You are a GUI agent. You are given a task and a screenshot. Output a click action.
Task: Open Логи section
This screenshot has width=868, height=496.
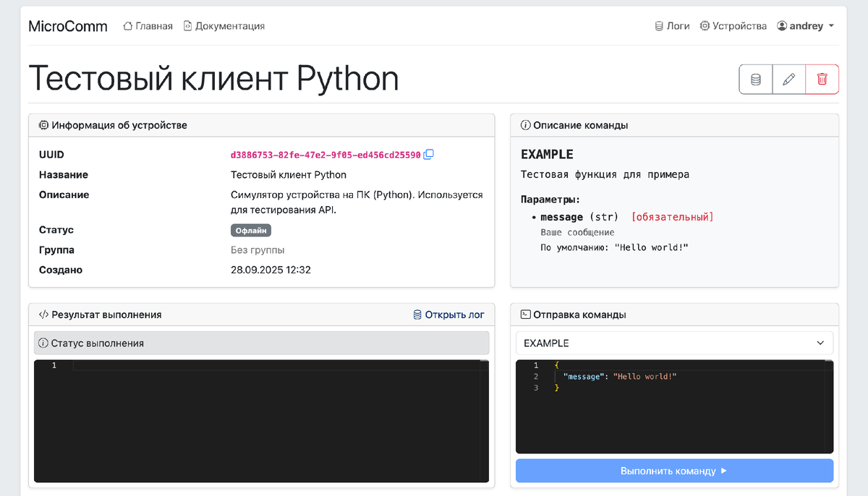672,26
